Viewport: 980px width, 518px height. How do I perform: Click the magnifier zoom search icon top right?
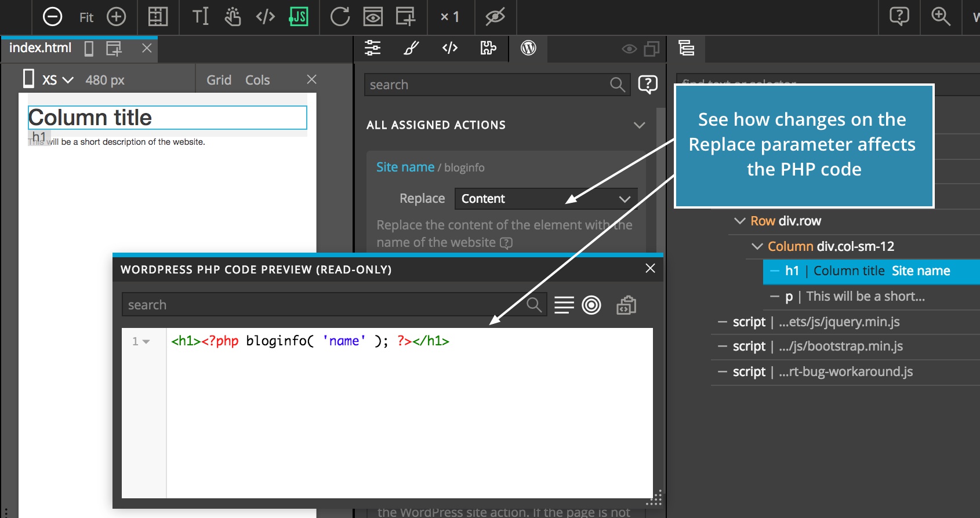(941, 16)
